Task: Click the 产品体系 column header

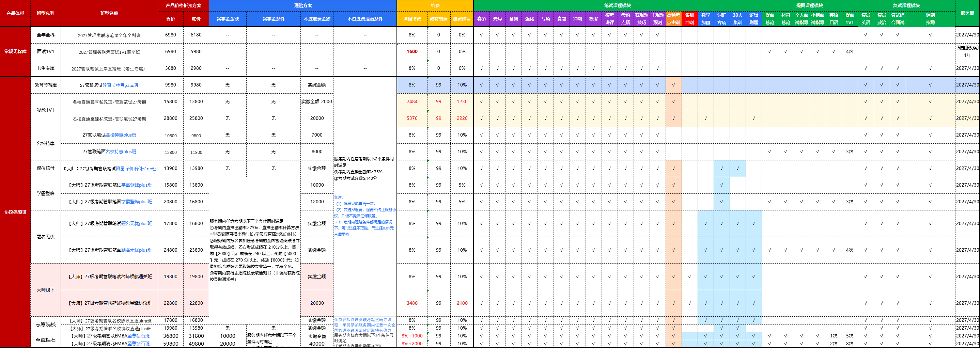Action: coord(15,13)
